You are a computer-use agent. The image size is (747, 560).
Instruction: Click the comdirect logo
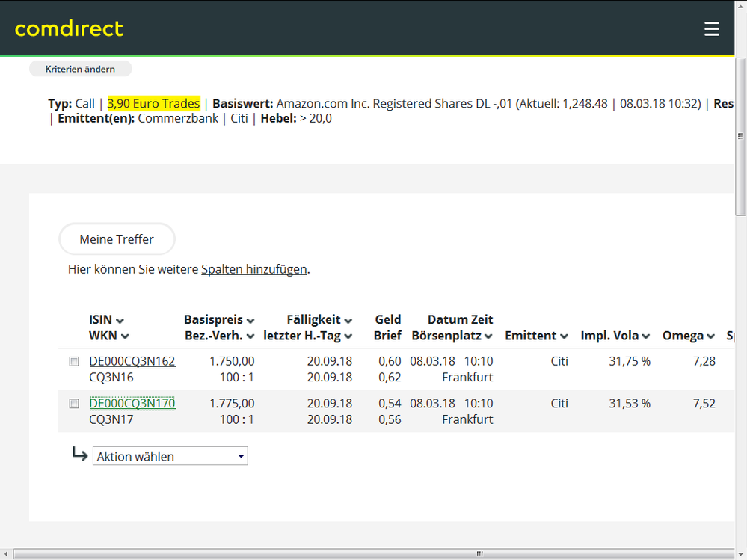coord(69,28)
